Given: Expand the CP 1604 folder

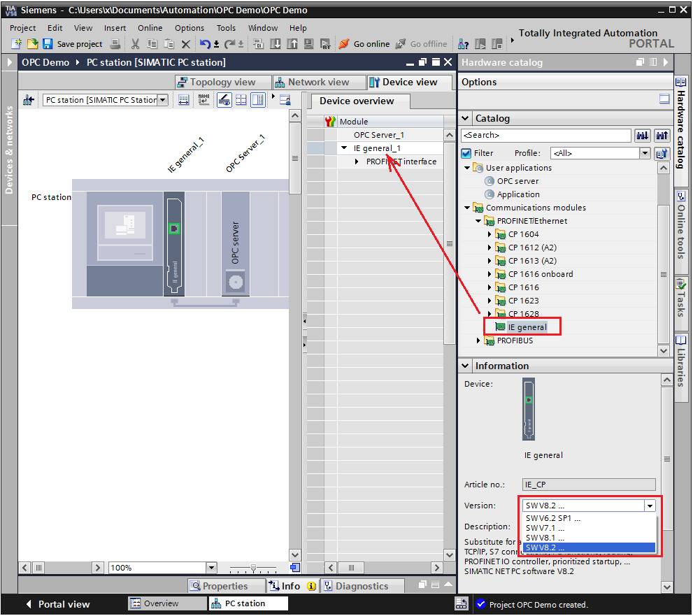Looking at the screenshot, I should pos(490,234).
